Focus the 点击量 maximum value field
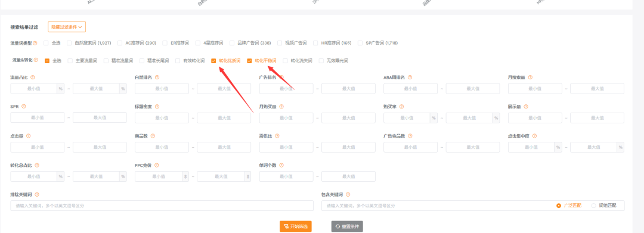The width and height of the screenshot is (644, 233). point(100,147)
